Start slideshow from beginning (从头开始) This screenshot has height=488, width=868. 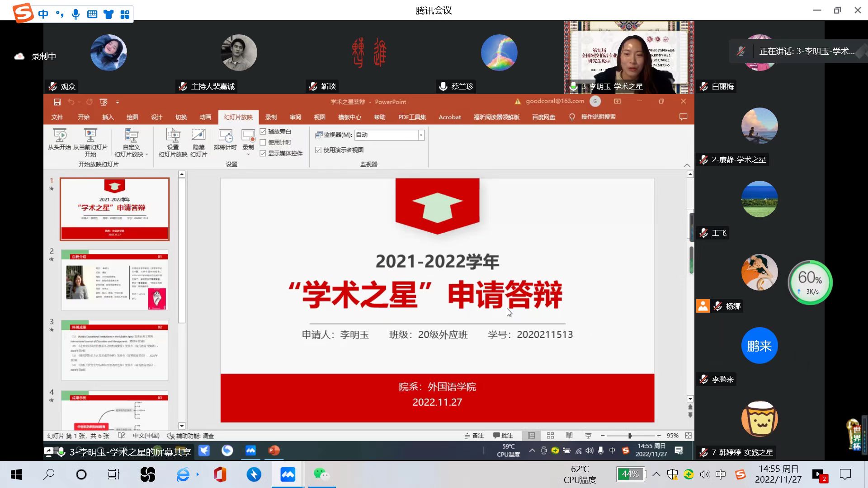pyautogui.click(x=60, y=136)
